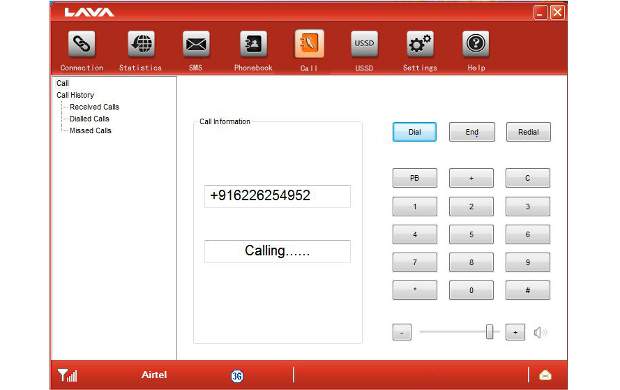The width and height of the screenshot is (620, 390).
Task: Click the 3G network indicator
Action: (237, 375)
